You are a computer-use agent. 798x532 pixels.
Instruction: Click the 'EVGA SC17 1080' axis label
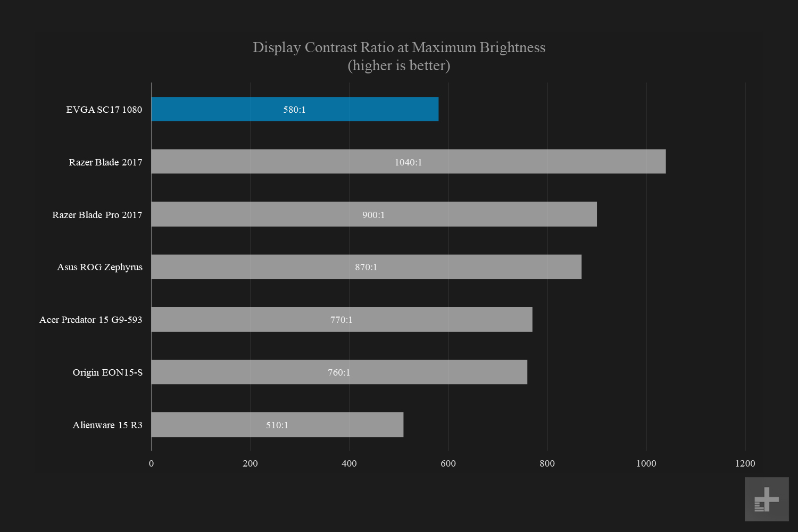pyautogui.click(x=104, y=110)
